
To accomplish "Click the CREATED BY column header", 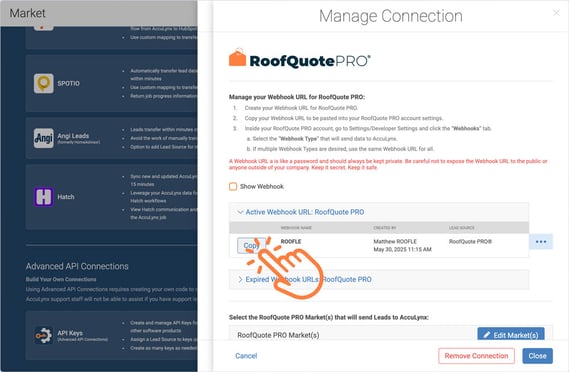I will pyautogui.click(x=385, y=228).
